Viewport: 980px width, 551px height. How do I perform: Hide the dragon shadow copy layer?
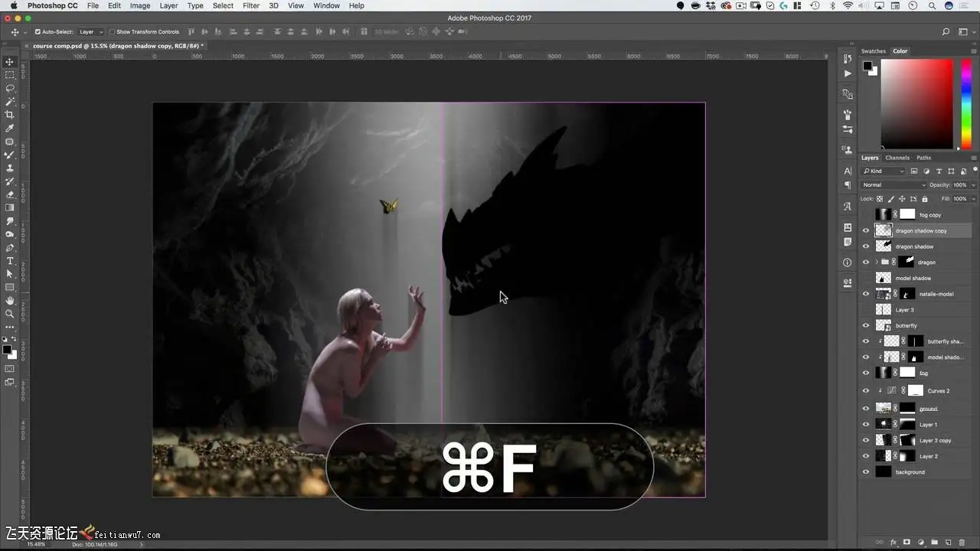(866, 230)
